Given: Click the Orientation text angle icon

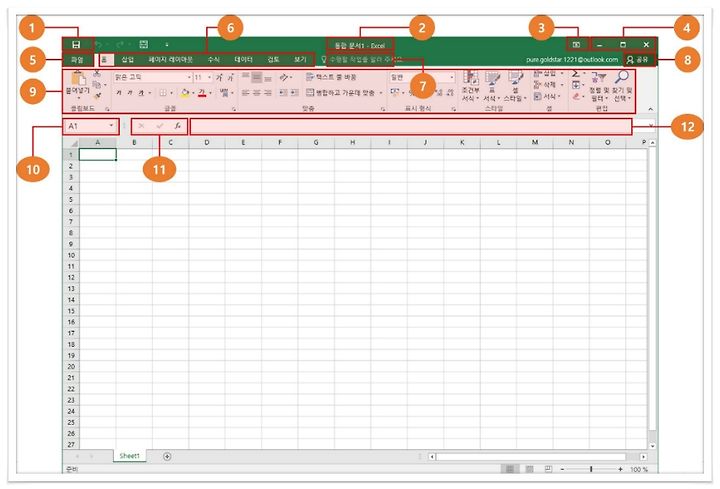Looking at the screenshot, I should 284,77.
